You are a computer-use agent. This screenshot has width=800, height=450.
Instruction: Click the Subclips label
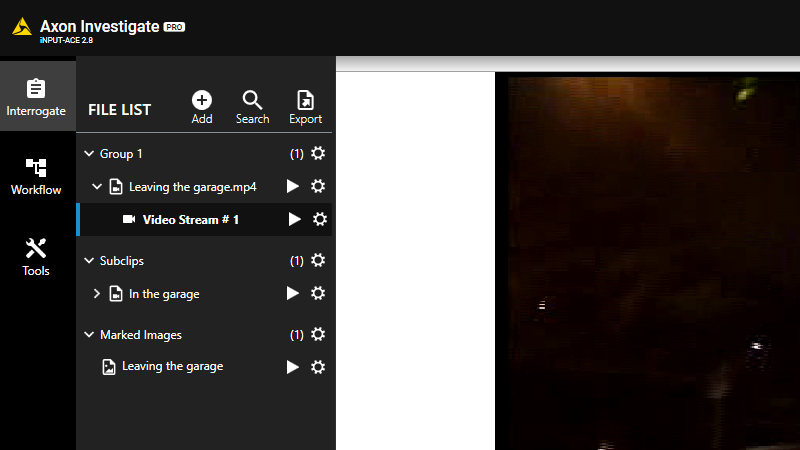pyautogui.click(x=122, y=261)
